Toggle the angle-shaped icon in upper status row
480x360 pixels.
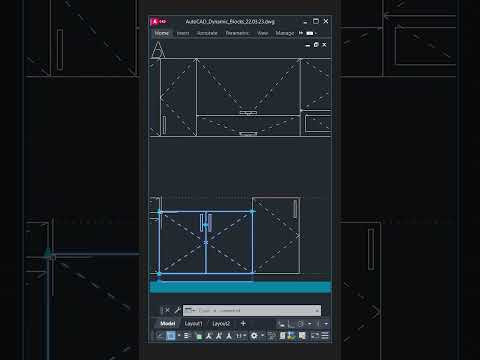click(x=291, y=324)
